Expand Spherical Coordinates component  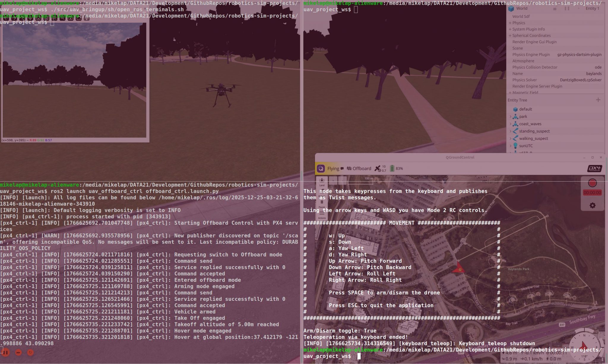click(x=510, y=36)
